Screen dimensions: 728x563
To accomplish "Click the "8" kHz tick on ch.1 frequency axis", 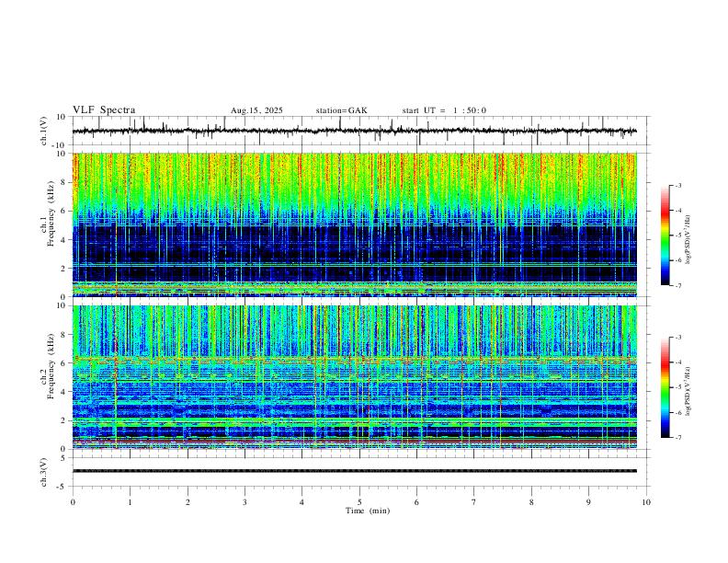I will pyautogui.click(x=64, y=182).
